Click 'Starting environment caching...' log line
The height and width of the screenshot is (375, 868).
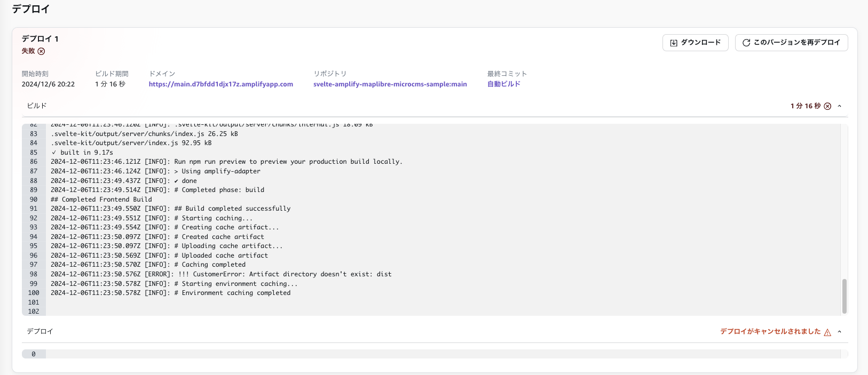coord(174,284)
